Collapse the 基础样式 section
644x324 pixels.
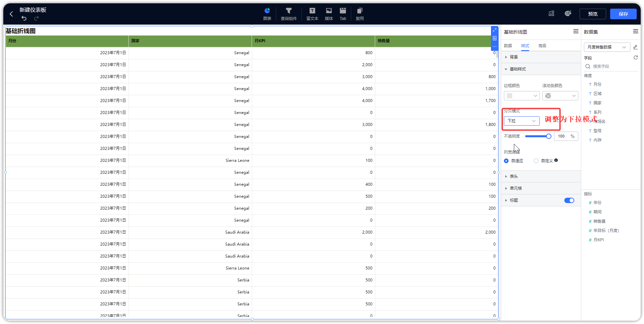[541, 69]
